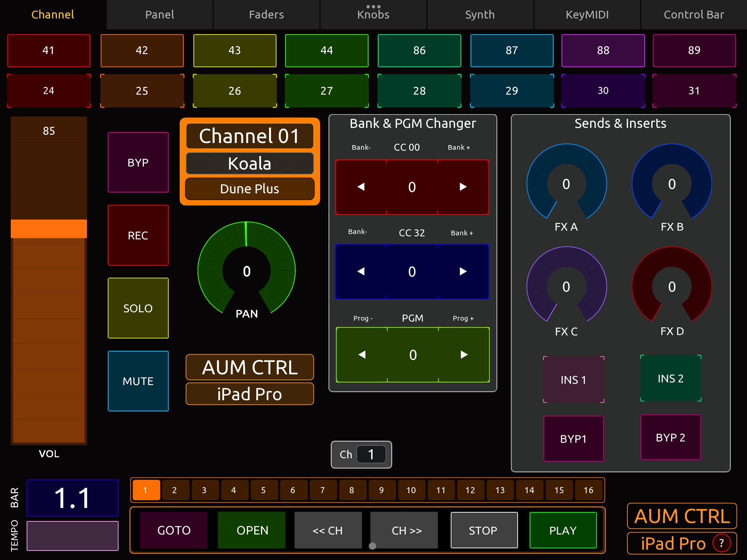Click the three dots above Knobs
Screen dimensions: 747x560
(x=373, y=6)
